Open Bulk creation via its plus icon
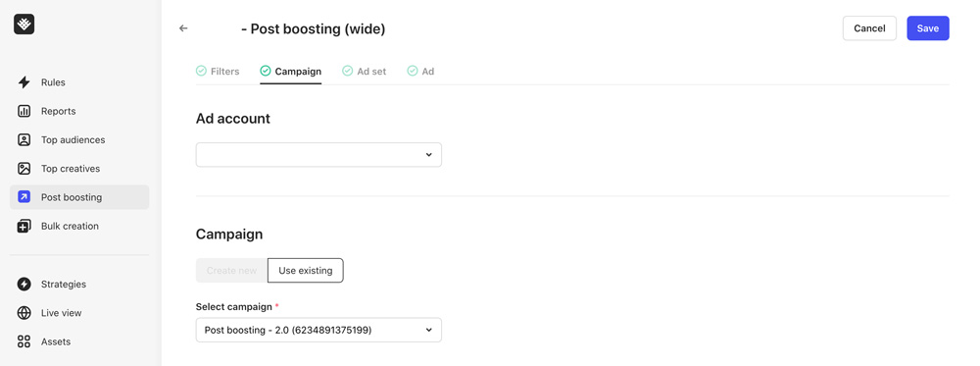Viewport: 980px width, 366px height. [24, 226]
